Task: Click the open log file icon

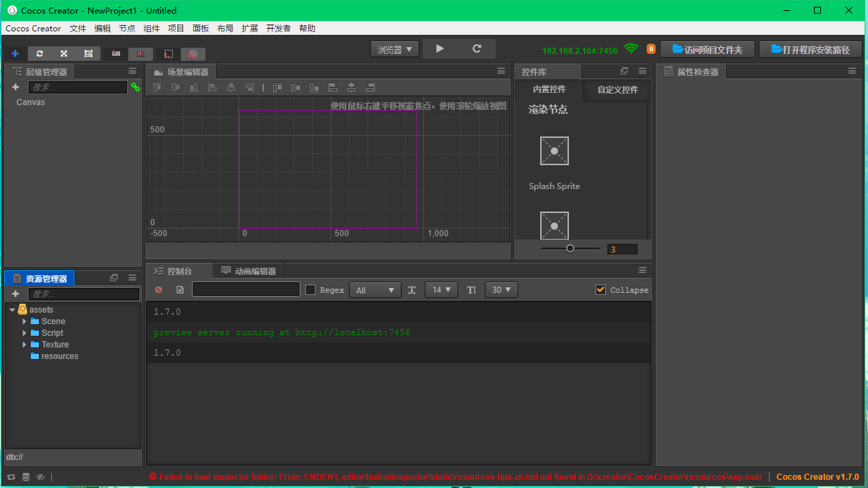Action: tap(180, 290)
